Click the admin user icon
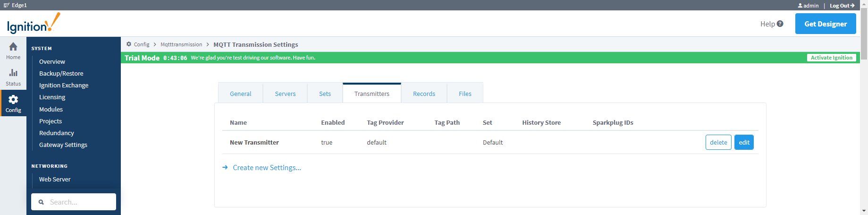This screenshot has width=868, height=215. click(x=800, y=6)
